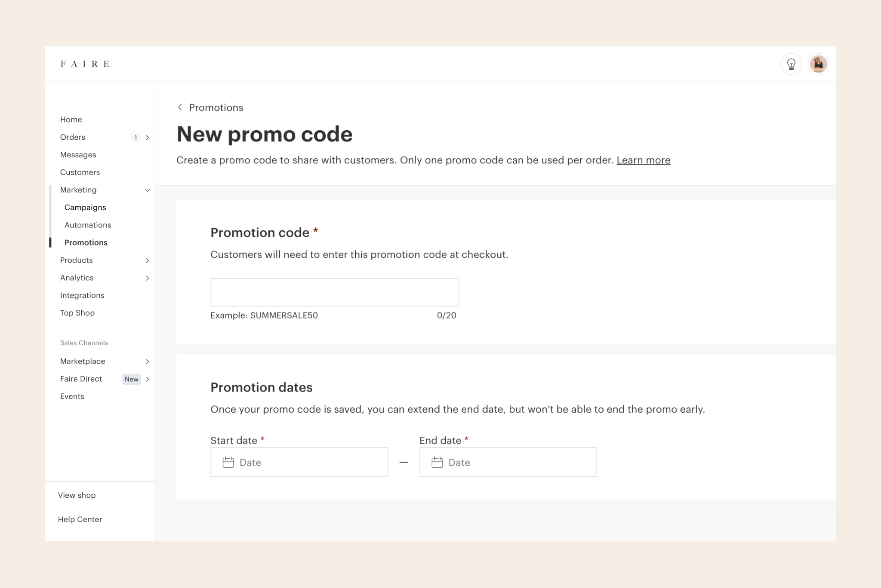Click the New badge next to Faire Direct

click(x=131, y=379)
